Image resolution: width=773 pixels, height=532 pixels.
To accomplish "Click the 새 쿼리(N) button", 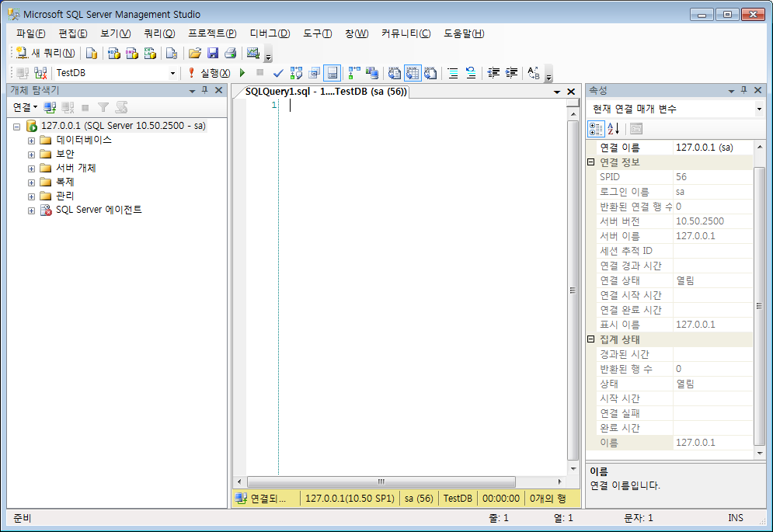I will (x=45, y=54).
